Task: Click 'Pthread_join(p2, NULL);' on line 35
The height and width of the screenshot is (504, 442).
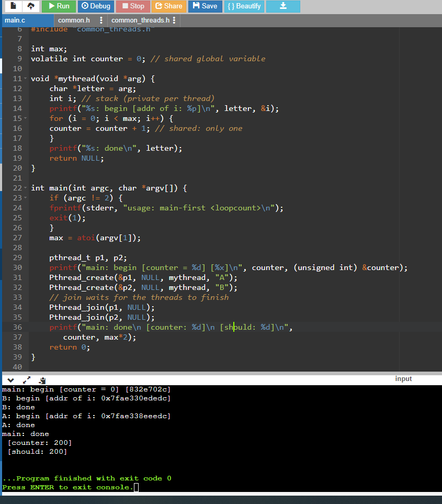Action: 102,317
